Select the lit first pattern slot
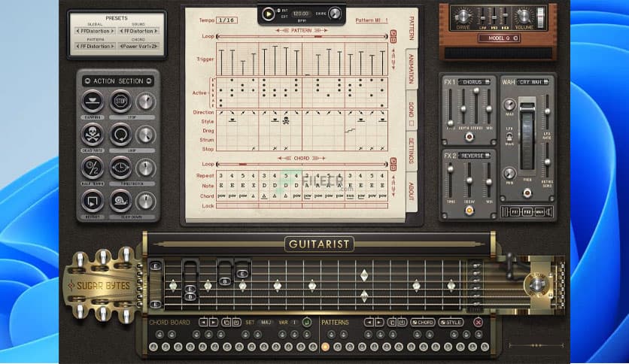 (325, 347)
